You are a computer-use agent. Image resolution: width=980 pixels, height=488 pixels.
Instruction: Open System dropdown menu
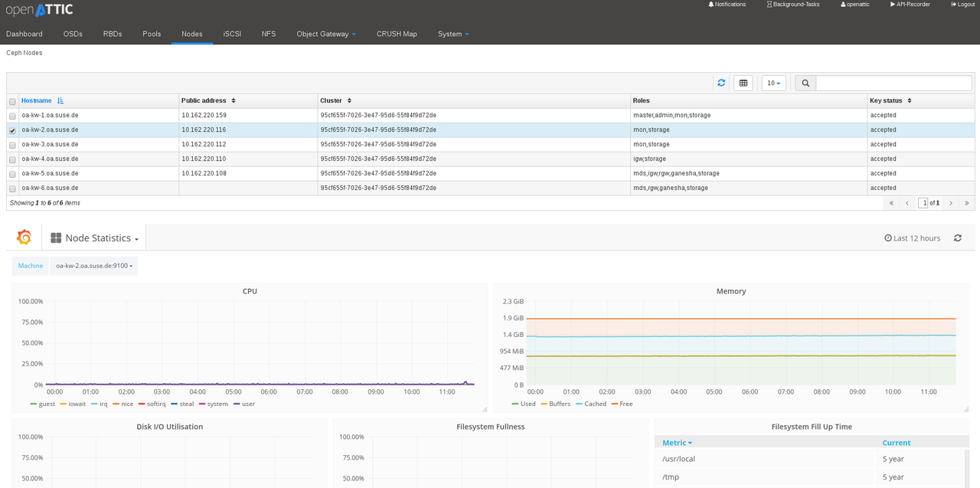[453, 34]
